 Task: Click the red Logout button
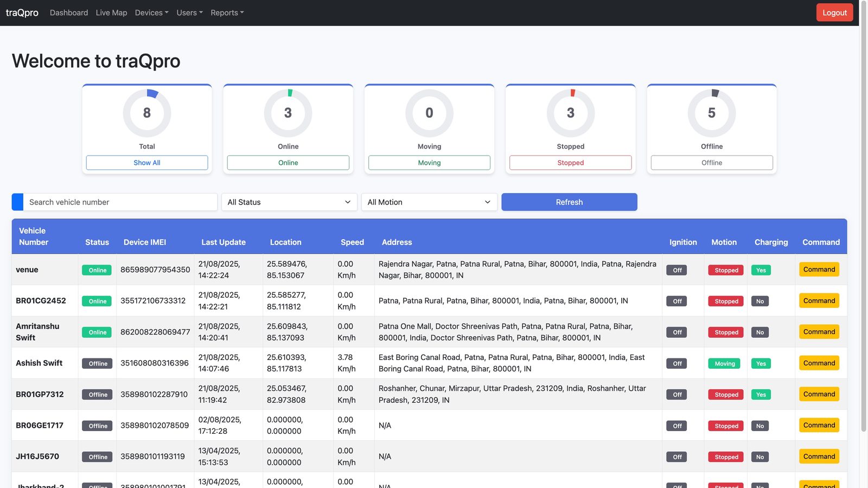(834, 12)
